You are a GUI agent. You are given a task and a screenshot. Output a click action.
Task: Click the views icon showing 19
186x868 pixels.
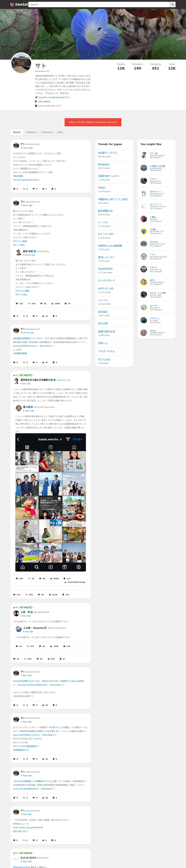coord(43,316)
